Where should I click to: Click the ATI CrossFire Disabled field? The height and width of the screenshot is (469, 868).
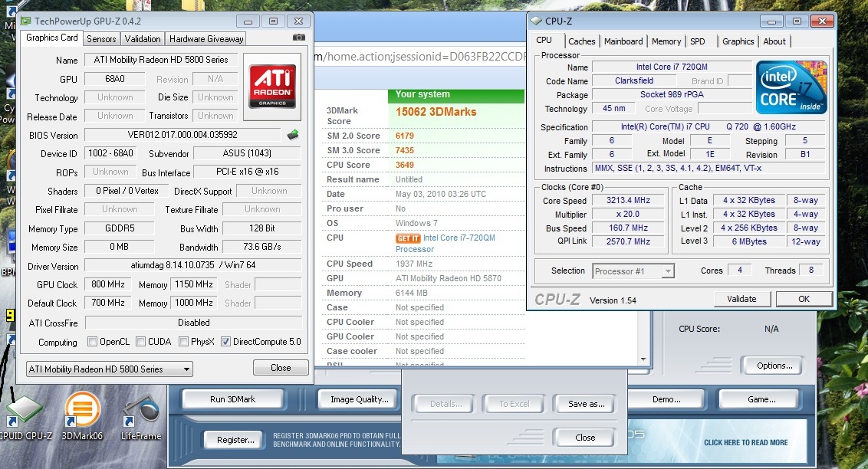coord(194,323)
